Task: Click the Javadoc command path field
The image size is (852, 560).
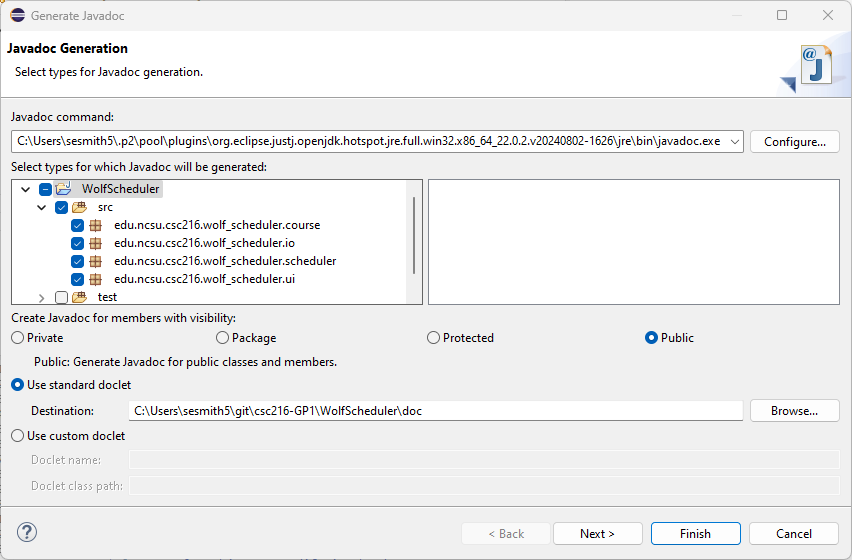Action: pyautogui.click(x=377, y=142)
